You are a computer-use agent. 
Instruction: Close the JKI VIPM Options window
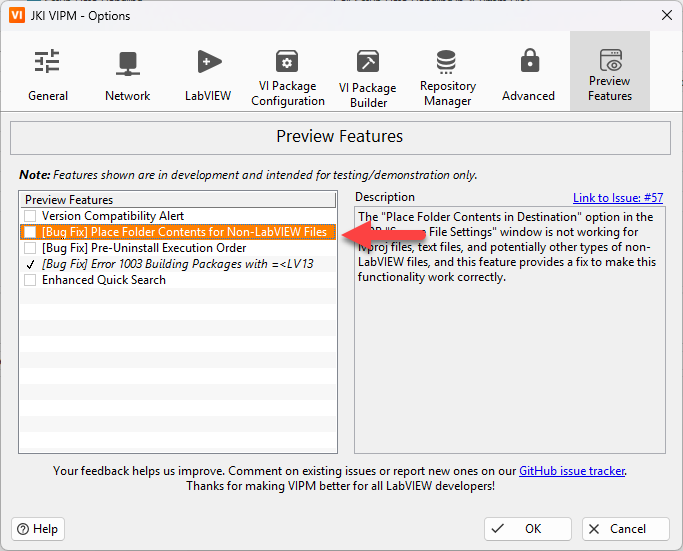(x=666, y=15)
